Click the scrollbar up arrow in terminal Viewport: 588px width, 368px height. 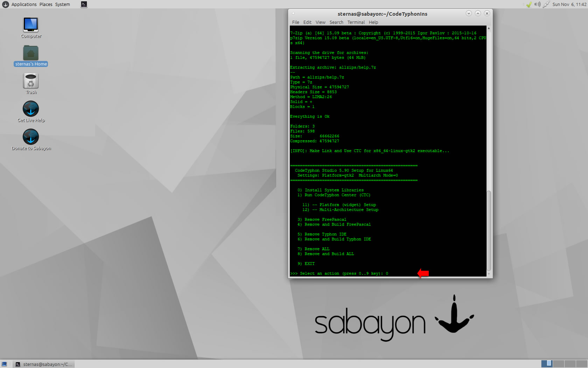[x=489, y=28]
